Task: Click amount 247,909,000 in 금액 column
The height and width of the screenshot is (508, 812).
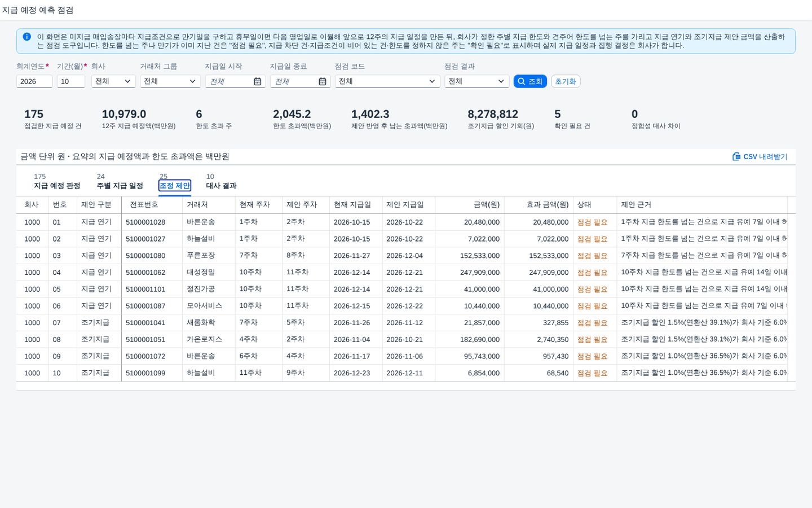Action: point(480,272)
